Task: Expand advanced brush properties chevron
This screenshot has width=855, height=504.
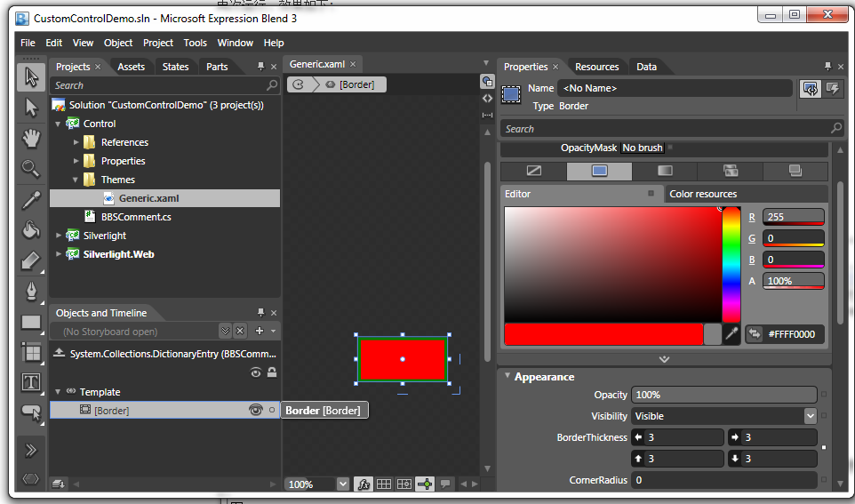Action: click(x=664, y=359)
